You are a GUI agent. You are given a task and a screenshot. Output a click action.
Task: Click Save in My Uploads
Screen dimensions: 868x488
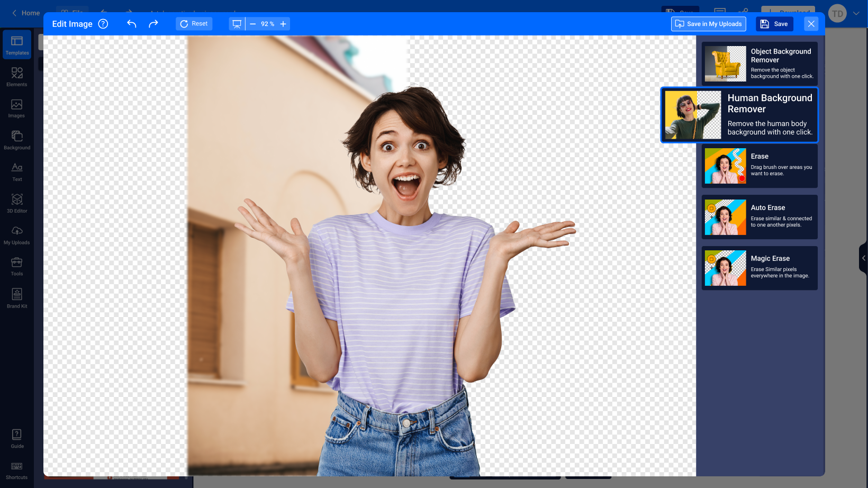pos(708,24)
